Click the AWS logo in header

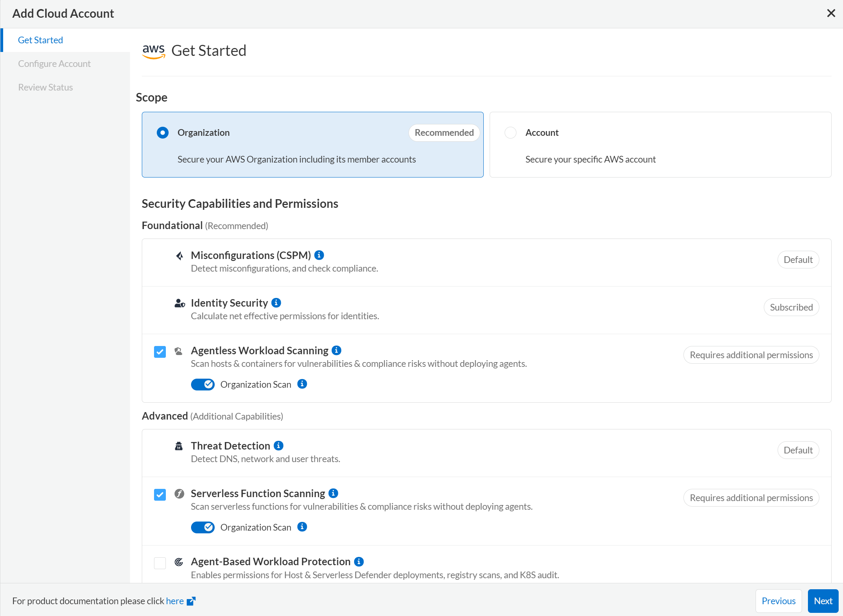[154, 51]
